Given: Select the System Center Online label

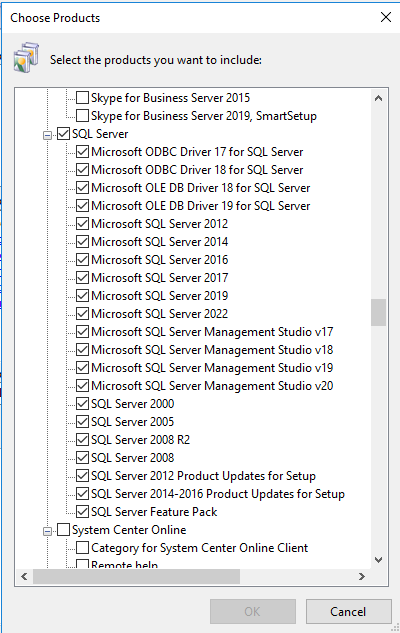Looking at the screenshot, I should tap(129, 530).
